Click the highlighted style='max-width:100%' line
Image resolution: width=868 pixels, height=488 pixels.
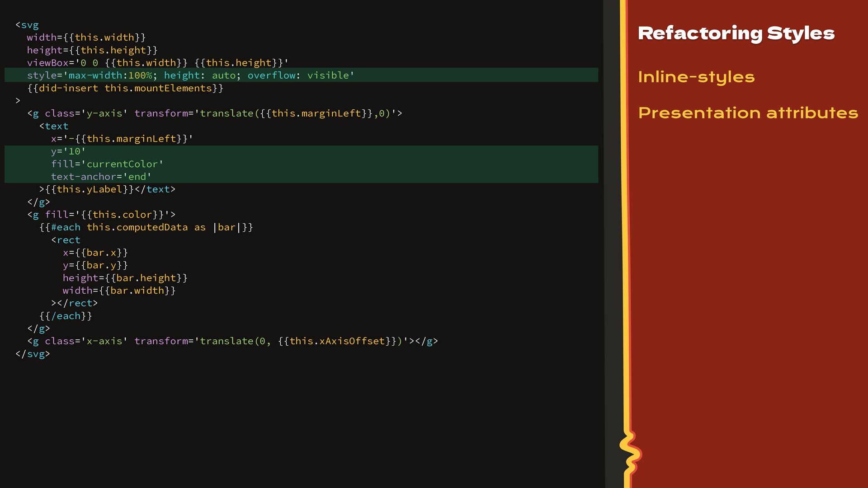[301, 75]
